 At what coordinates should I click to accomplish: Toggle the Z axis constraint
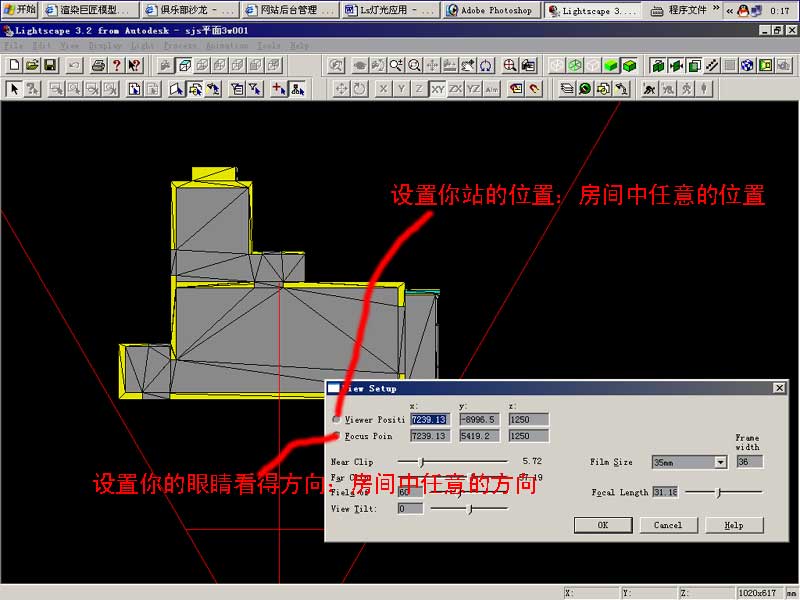pos(419,89)
